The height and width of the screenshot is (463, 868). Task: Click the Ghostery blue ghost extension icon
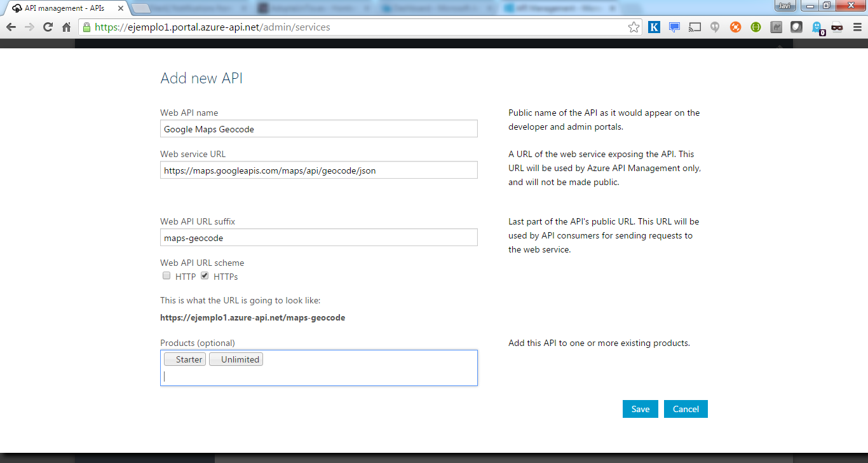[817, 27]
